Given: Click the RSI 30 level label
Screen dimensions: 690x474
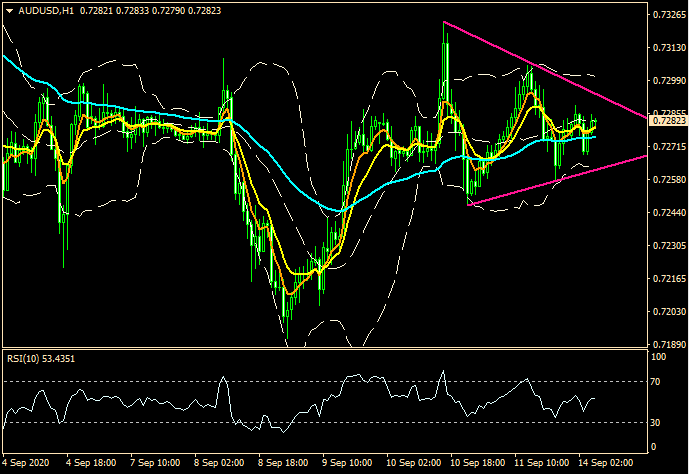Looking at the screenshot, I should (x=656, y=422).
